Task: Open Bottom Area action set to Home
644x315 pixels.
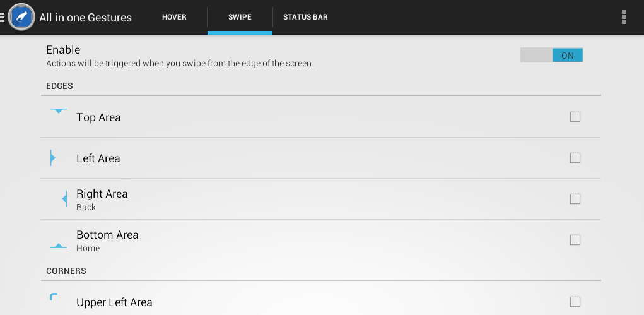Action: [x=321, y=240]
